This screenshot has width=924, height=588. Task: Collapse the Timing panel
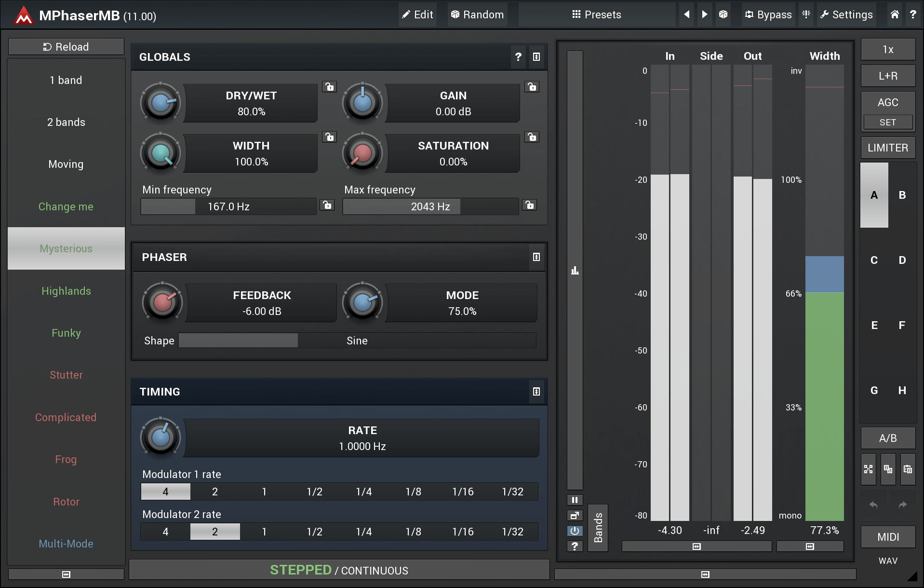[x=536, y=392]
